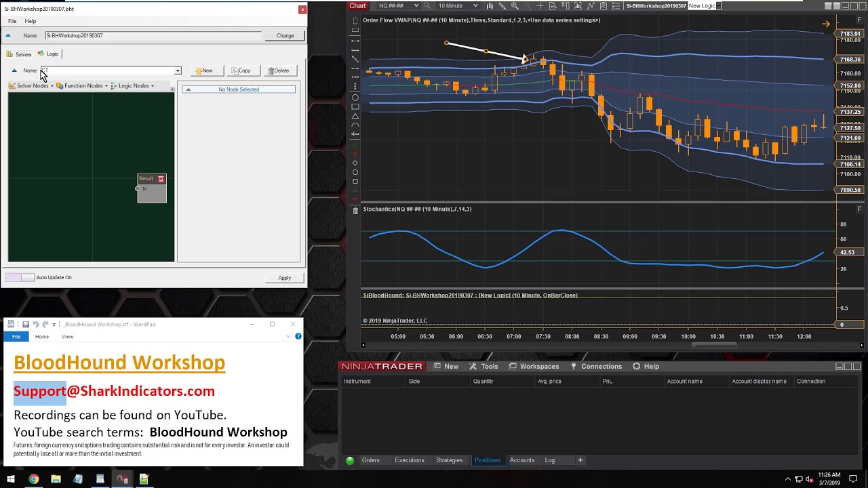The image size is (868, 488).
Task: Select the Arrow Line drawing tool
Action: point(355,68)
